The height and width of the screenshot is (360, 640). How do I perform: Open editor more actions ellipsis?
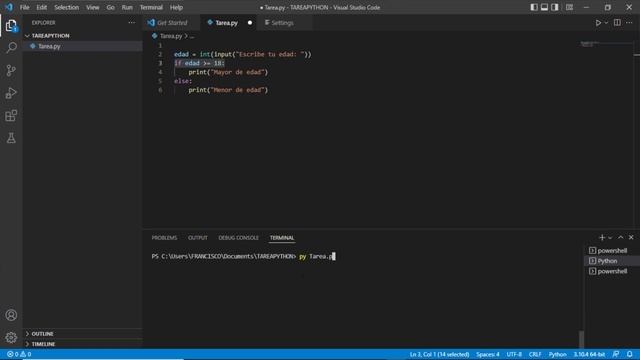point(629,23)
